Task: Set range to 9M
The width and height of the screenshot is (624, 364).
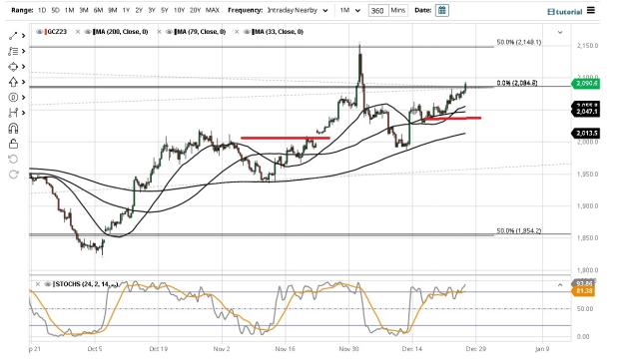Action: tap(112, 10)
